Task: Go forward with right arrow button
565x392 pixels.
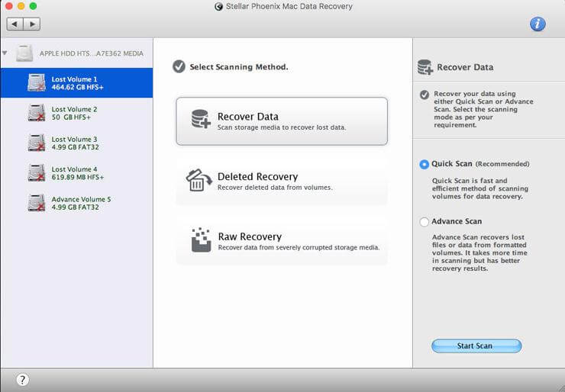Action: click(32, 24)
